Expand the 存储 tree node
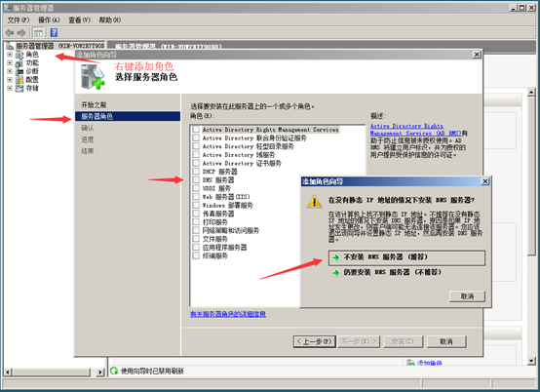Image resolution: width=540 pixels, height=392 pixels. coord(10,88)
